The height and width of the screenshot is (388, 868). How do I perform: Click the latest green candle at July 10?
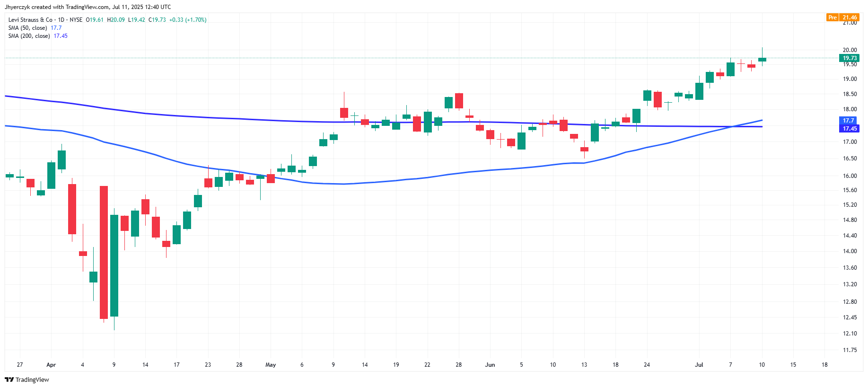(762, 59)
